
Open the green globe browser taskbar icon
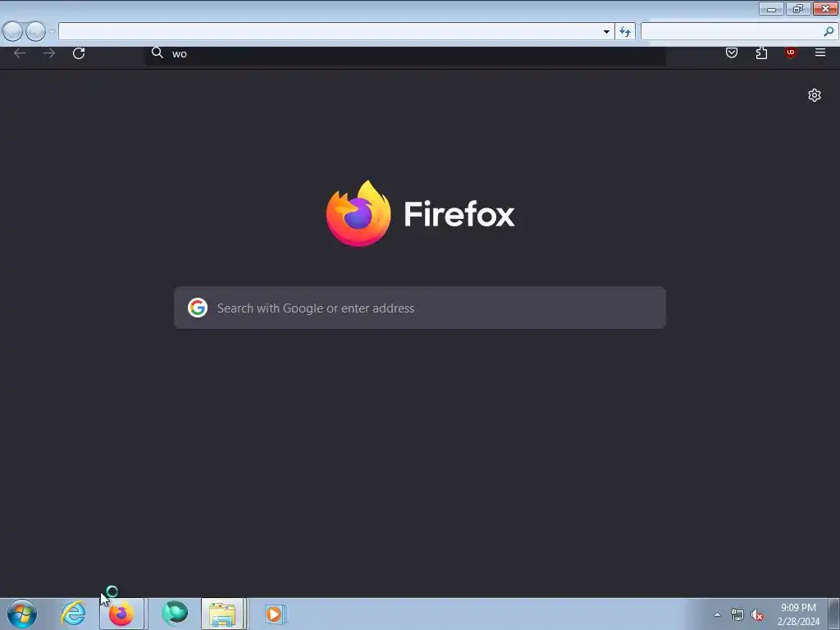175,614
